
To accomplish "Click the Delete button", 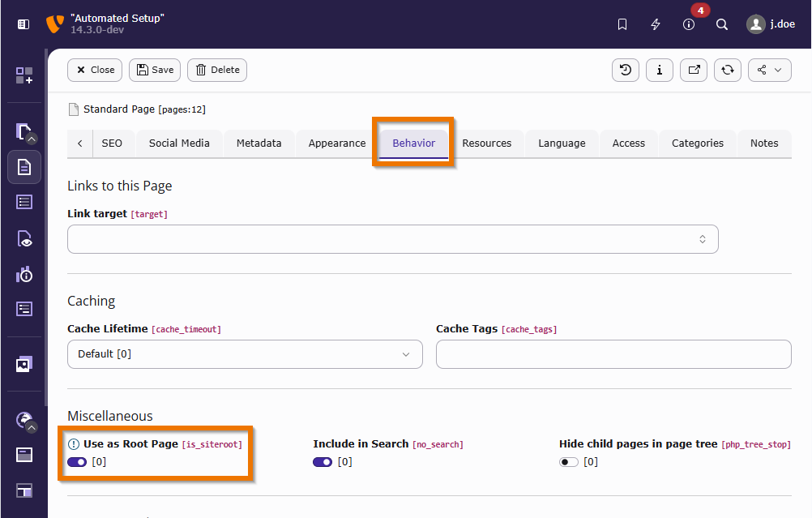I will tap(217, 70).
